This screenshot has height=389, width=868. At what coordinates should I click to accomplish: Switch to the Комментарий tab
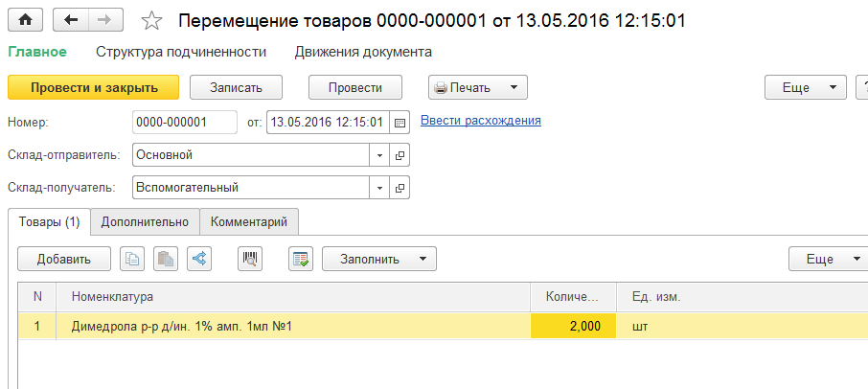(x=249, y=222)
